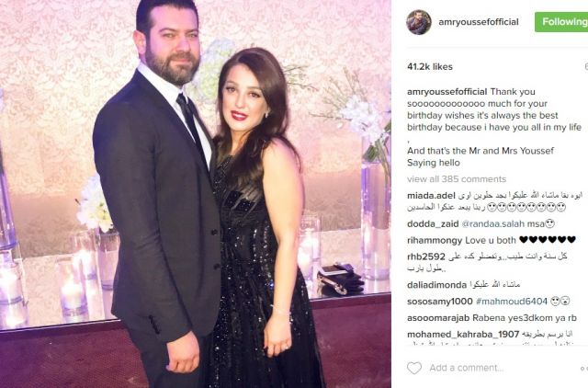Toggle the green Following button
This screenshot has width=588, height=388.
point(561,22)
